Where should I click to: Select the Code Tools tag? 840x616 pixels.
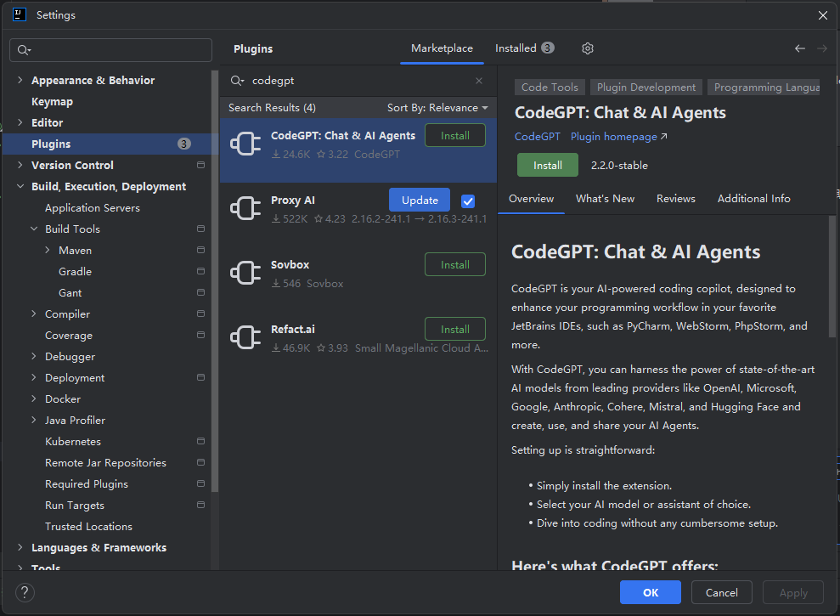550,88
